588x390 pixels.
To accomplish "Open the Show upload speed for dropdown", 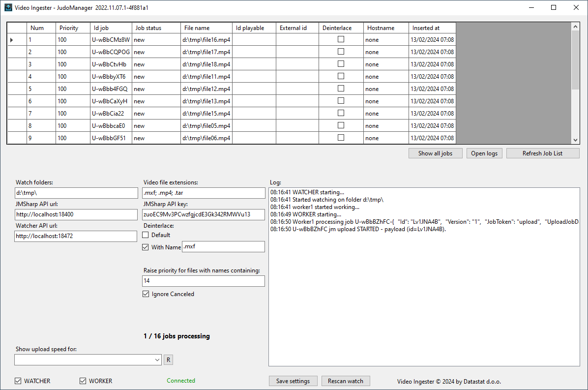I will tap(157, 360).
